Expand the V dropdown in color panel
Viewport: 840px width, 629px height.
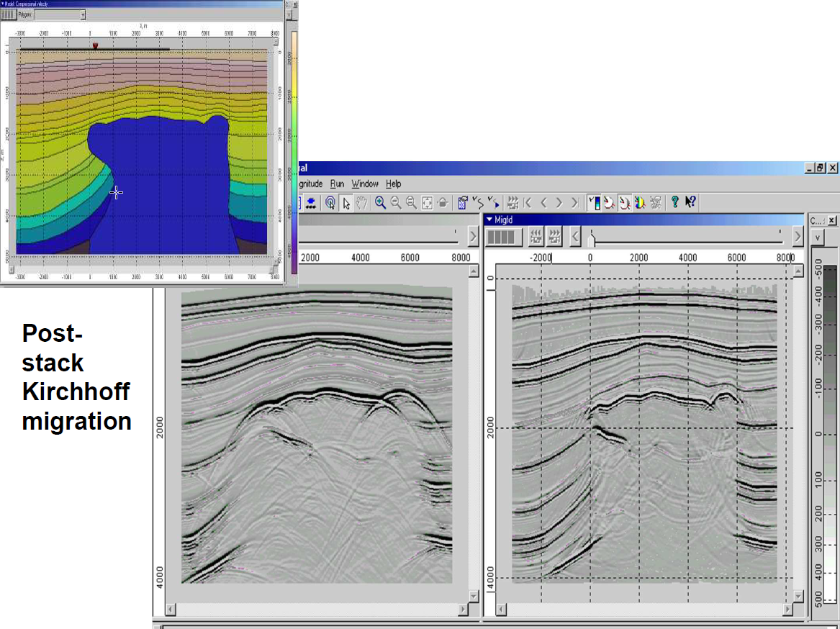pos(818,237)
